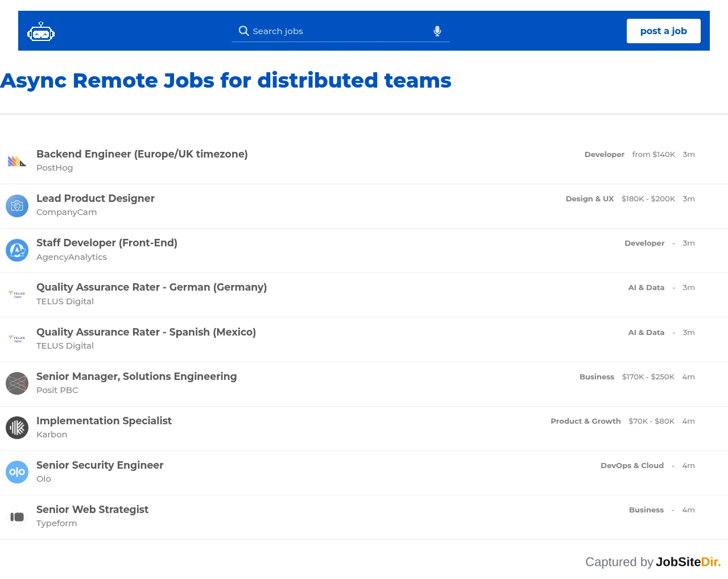Click AI & Data tag on German rater row
The height and width of the screenshot is (579, 728).
[x=646, y=287]
